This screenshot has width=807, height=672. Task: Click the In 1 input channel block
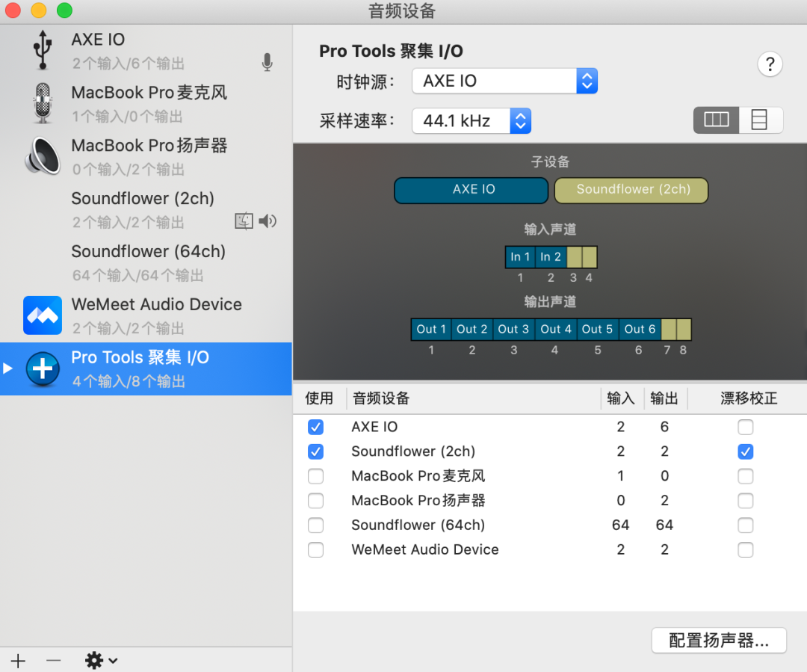coord(520,257)
